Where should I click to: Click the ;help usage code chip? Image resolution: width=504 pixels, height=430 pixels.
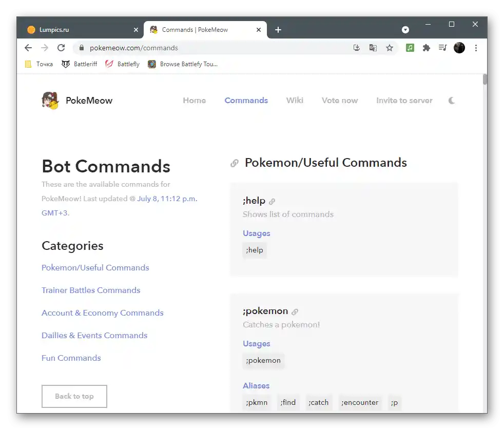[x=255, y=250]
